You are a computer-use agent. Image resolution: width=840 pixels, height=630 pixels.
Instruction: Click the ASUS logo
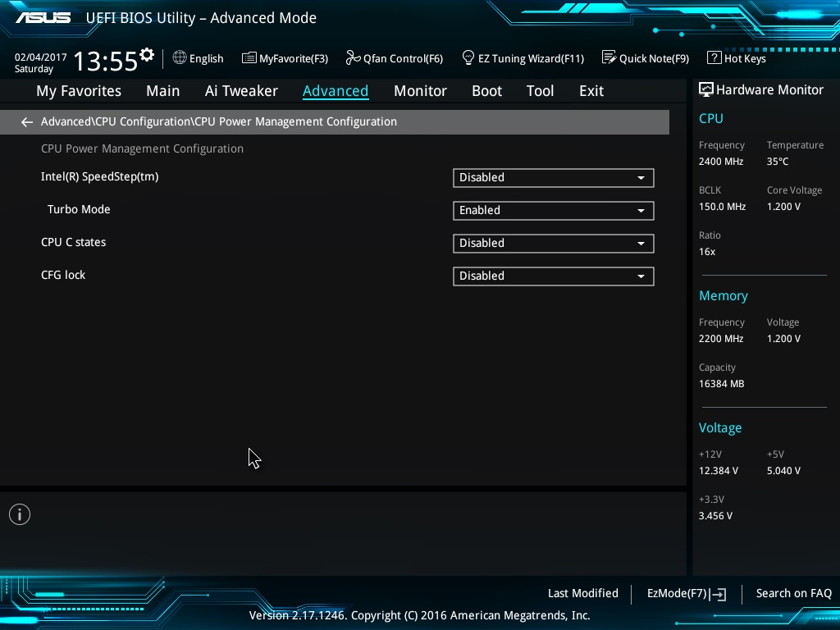43,18
